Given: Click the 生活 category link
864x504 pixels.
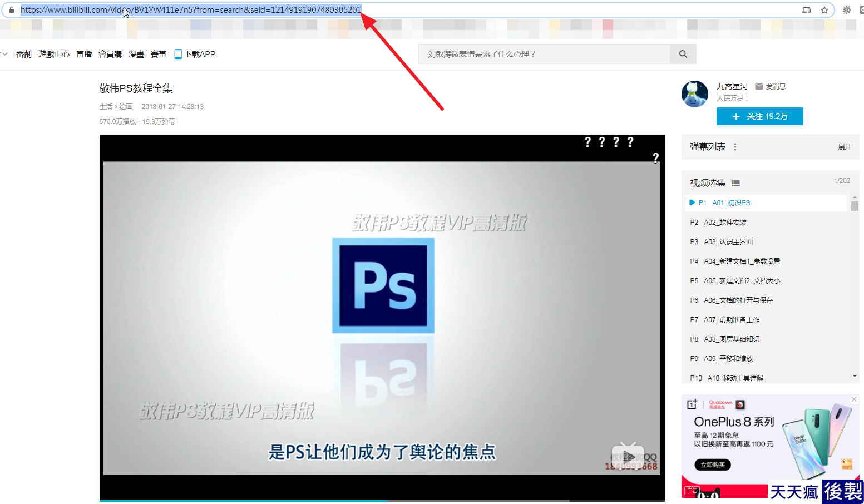Looking at the screenshot, I should coord(106,106).
